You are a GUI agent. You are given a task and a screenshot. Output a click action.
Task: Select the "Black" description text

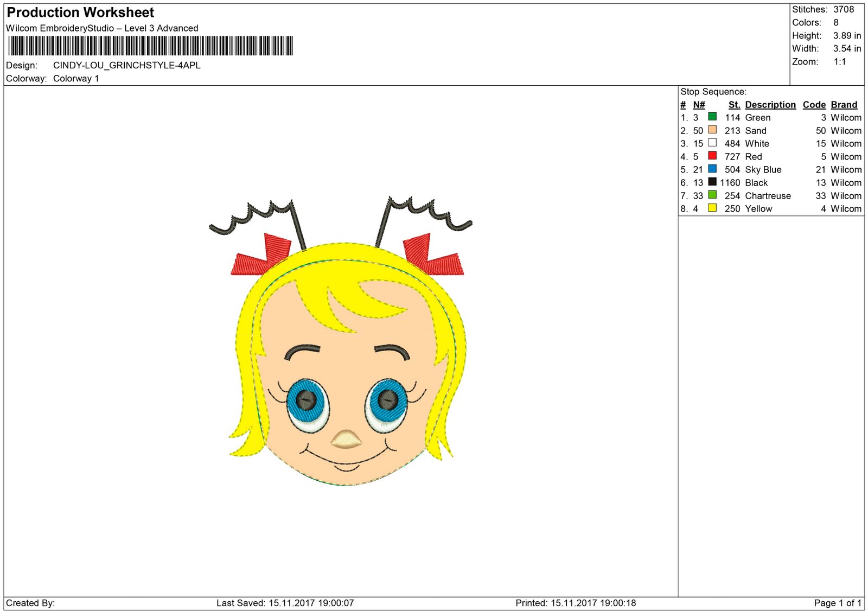pos(756,183)
